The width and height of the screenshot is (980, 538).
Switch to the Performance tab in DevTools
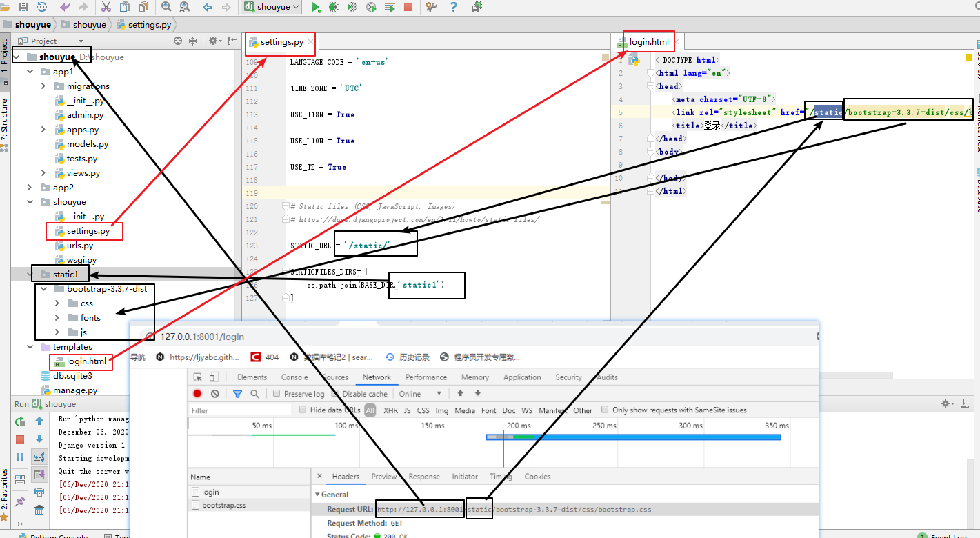(426, 377)
